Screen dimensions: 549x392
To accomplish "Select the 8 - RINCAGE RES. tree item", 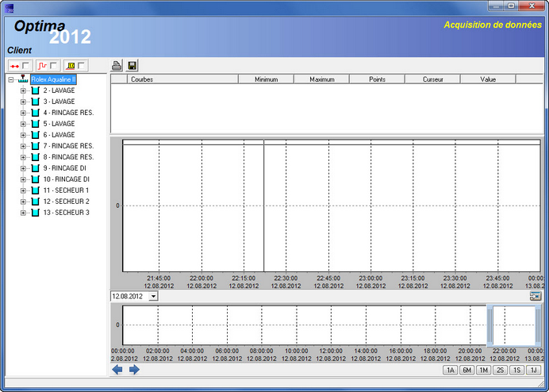I will pyautogui.click(x=68, y=157).
